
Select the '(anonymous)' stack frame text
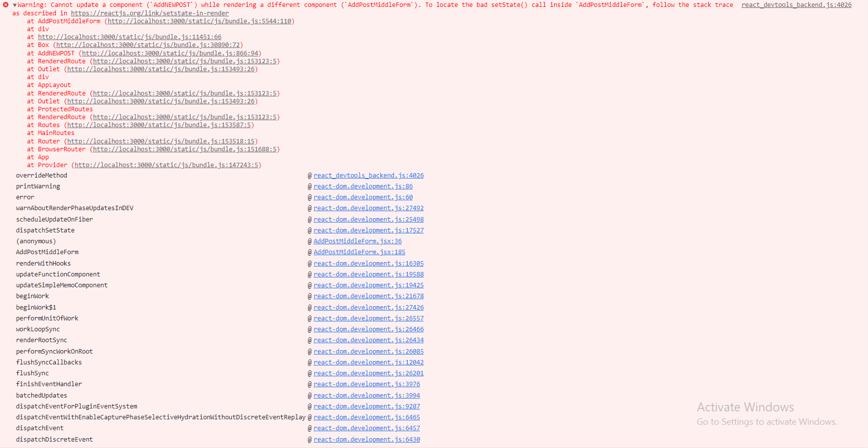click(x=36, y=241)
